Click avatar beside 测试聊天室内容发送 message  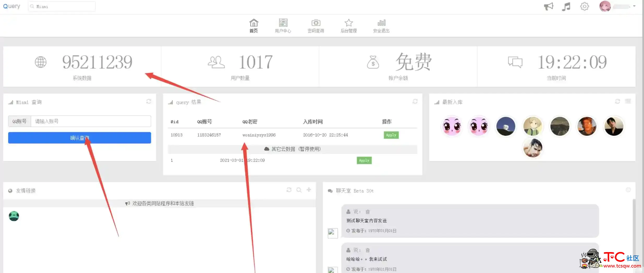pyautogui.click(x=333, y=233)
